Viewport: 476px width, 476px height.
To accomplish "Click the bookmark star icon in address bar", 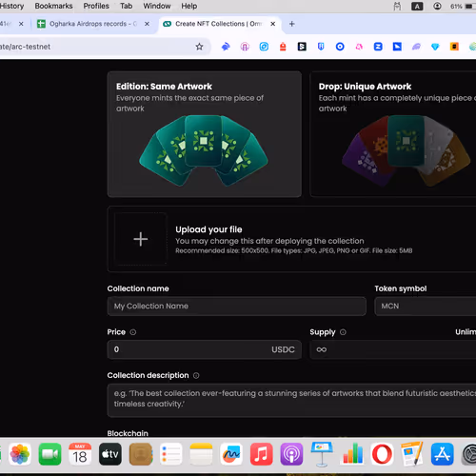I will click(199, 47).
